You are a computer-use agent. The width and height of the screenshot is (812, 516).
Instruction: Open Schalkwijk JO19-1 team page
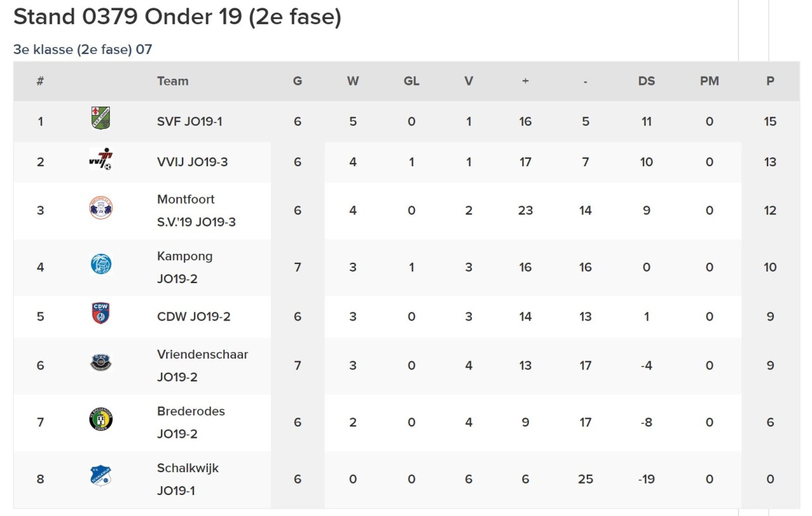(188, 479)
